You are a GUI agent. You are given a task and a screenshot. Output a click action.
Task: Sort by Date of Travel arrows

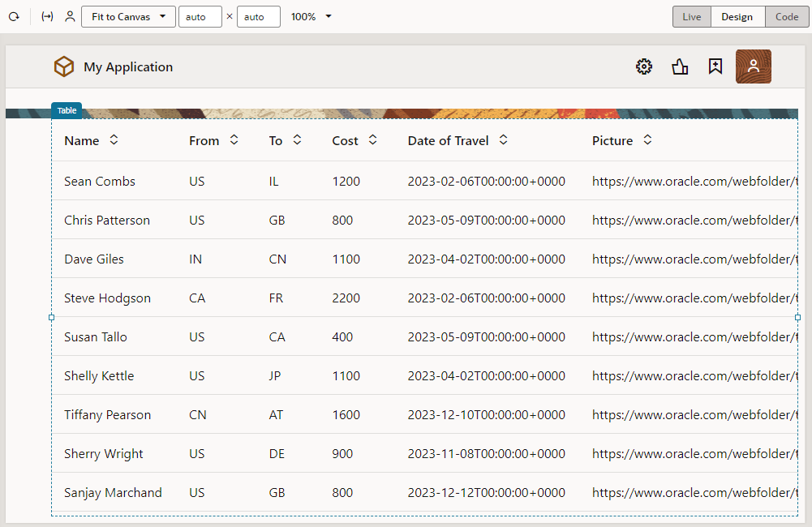coord(504,139)
